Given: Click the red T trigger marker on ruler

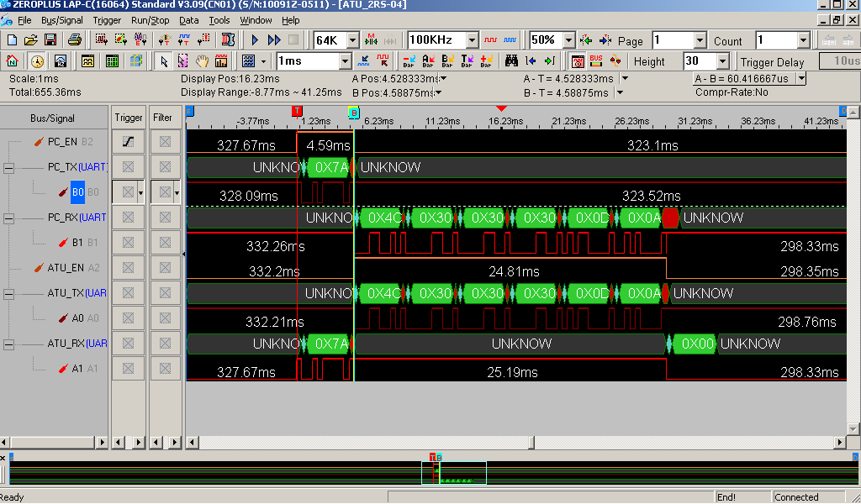Looking at the screenshot, I should [297, 111].
